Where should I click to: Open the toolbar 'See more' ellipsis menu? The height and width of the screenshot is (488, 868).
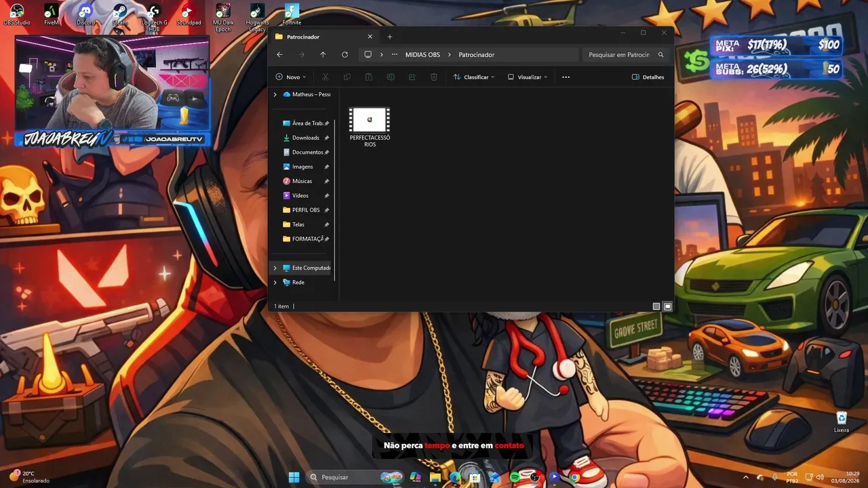point(566,77)
